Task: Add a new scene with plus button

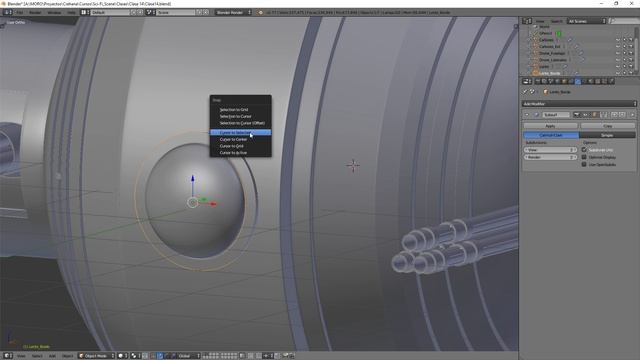Action: coord(199,13)
